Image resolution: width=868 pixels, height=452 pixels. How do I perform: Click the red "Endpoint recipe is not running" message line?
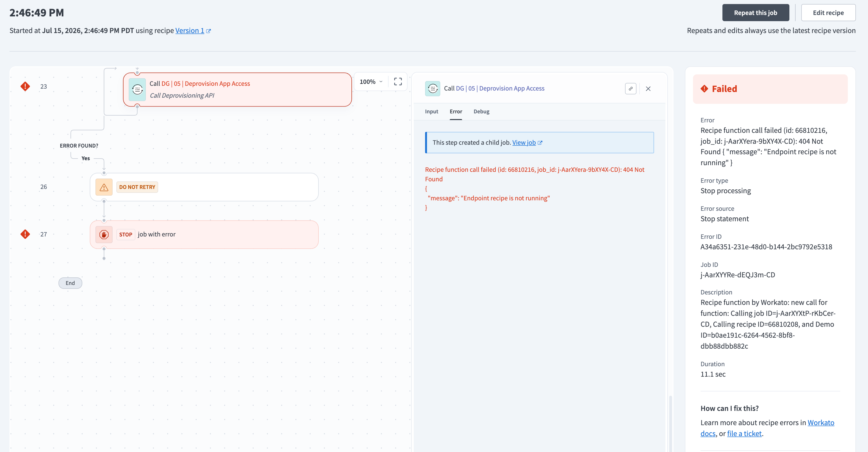click(489, 198)
